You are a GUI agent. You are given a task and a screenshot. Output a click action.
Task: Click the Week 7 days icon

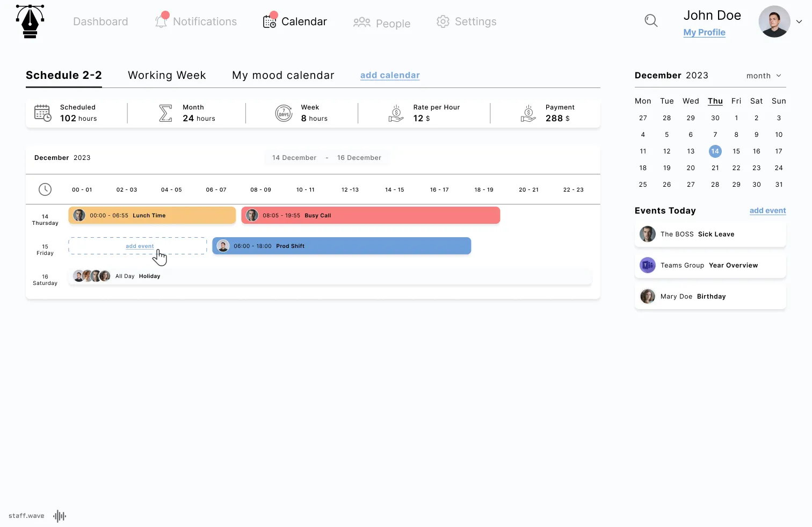pos(284,113)
